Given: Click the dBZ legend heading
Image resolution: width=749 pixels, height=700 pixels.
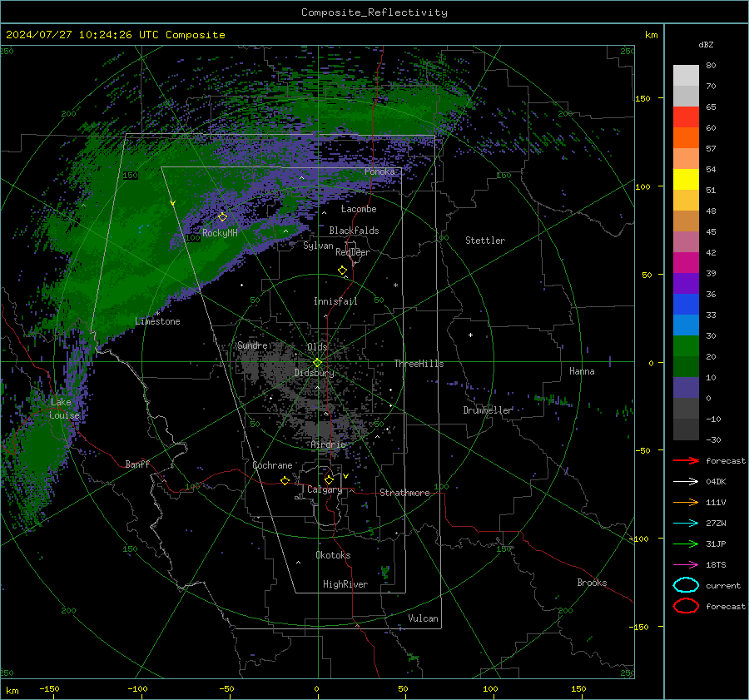Looking at the screenshot, I should [x=706, y=44].
